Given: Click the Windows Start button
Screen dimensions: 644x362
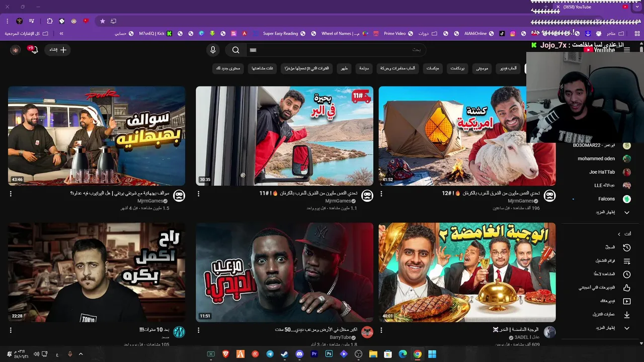Looking at the screenshot, I should coord(432,354).
